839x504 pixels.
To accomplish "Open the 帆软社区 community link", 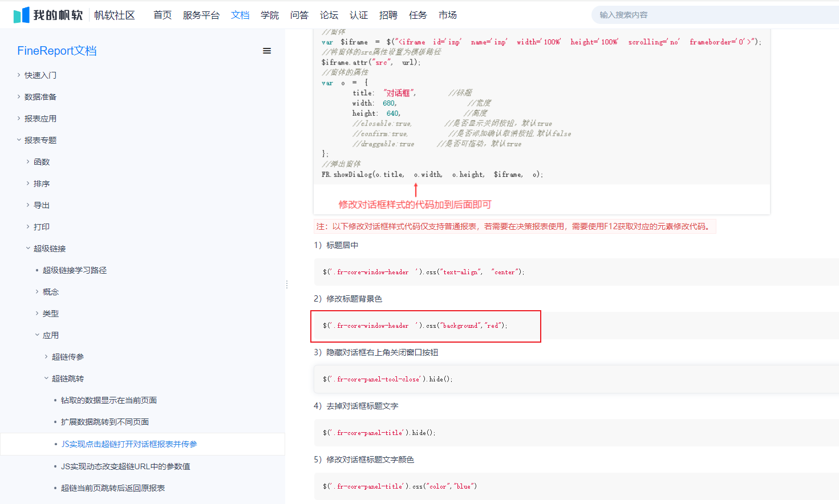I will tap(115, 15).
